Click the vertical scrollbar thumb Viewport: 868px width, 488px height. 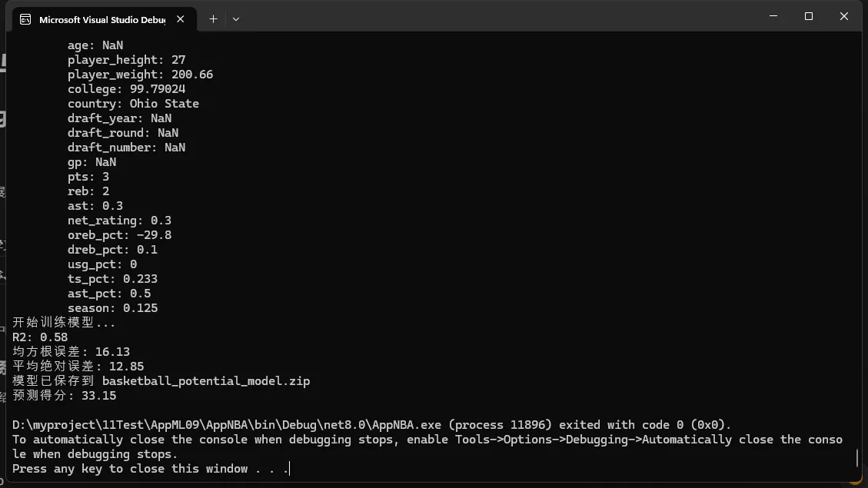coord(857,458)
